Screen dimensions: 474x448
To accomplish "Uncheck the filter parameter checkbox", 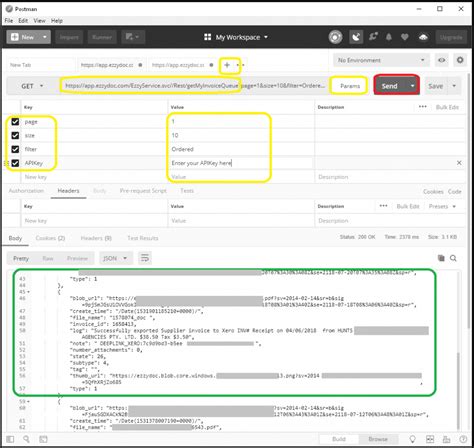I will tap(15, 149).
